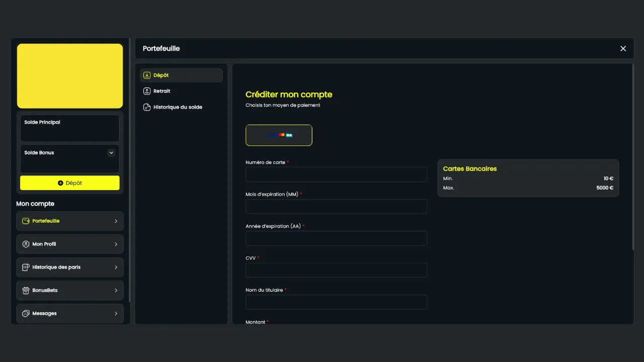Select the BonusBets menu item
The image size is (644, 362).
click(70, 291)
